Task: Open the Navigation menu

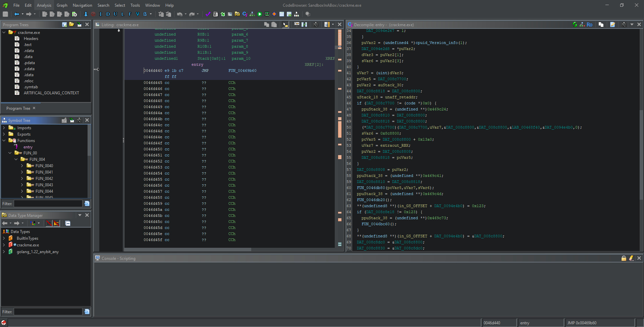Action: click(83, 5)
